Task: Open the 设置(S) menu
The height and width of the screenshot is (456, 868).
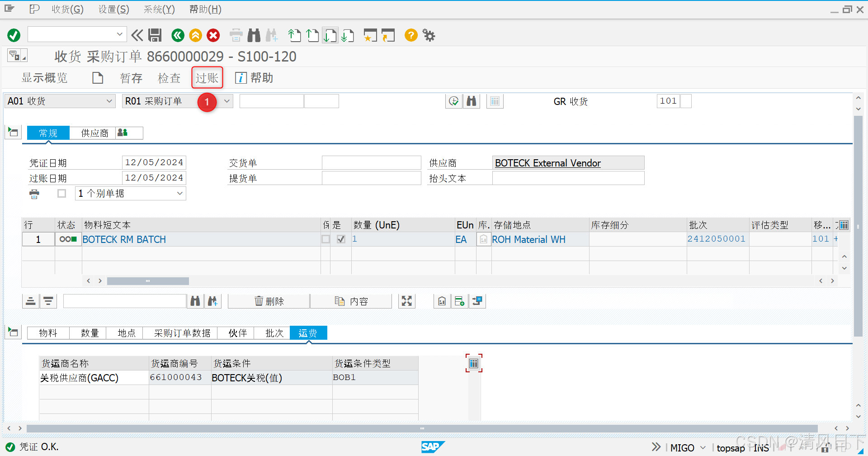Action: [x=114, y=9]
